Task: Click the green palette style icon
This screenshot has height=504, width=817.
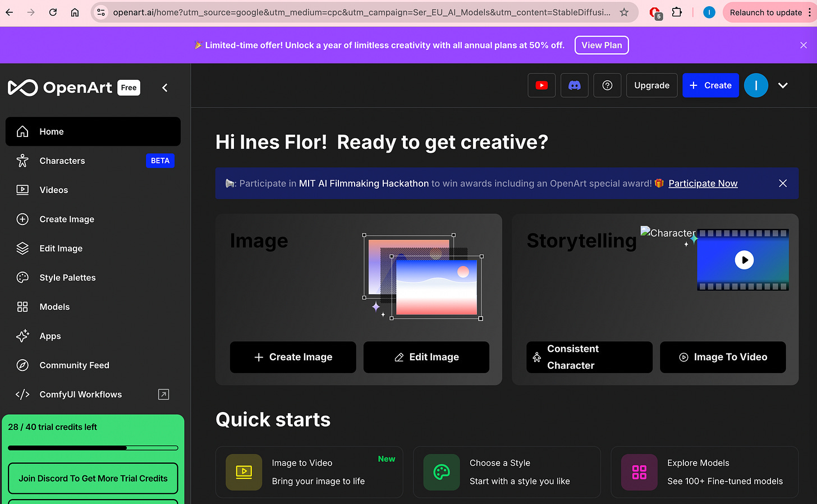Action: point(442,472)
